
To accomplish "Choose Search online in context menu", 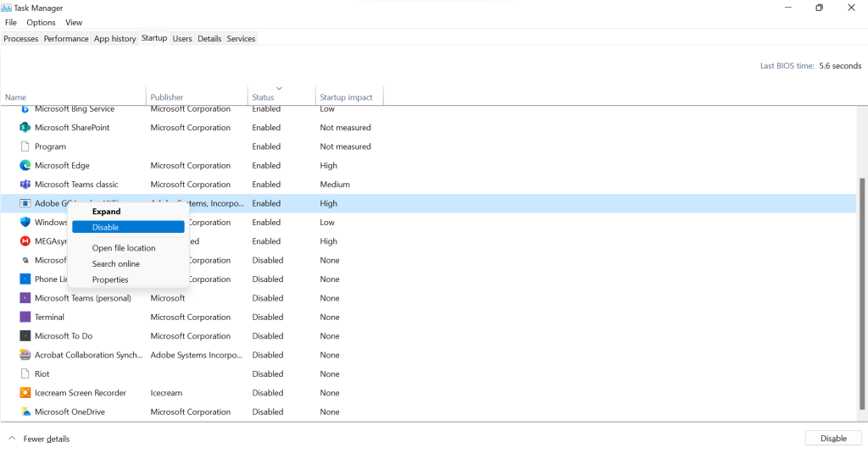I will click(x=128, y=264).
